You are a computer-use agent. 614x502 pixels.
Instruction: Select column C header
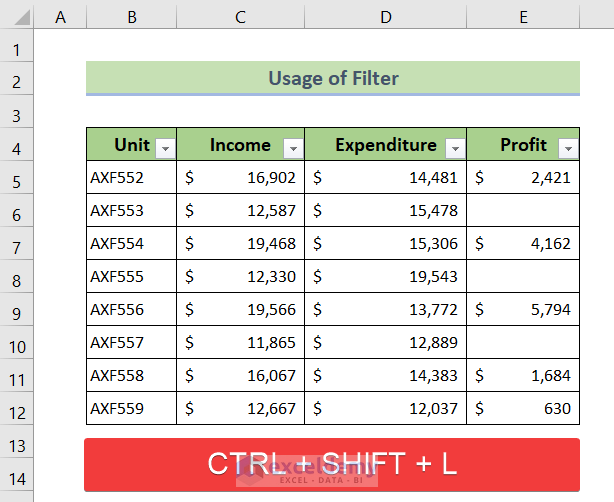[240, 17]
